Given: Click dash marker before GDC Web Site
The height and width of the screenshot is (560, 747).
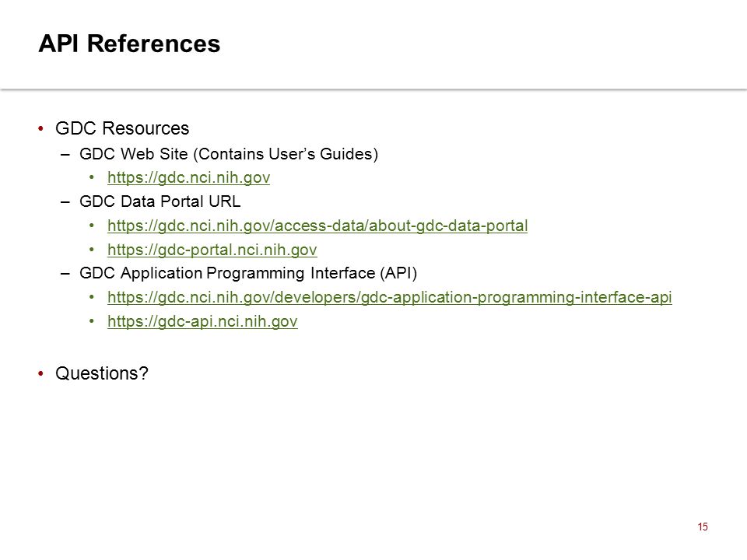Looking at the screenshot, I should pyautogui.click(x=65, y=155).
